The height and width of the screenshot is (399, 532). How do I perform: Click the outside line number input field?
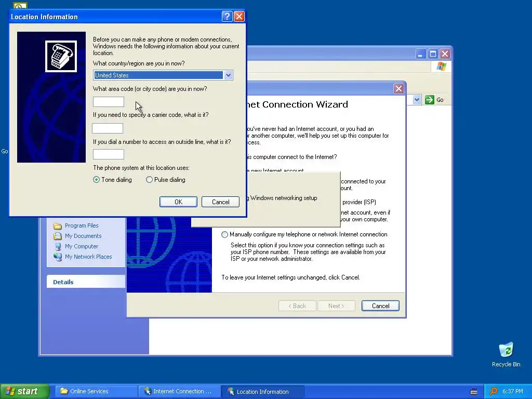click(109, 154)
